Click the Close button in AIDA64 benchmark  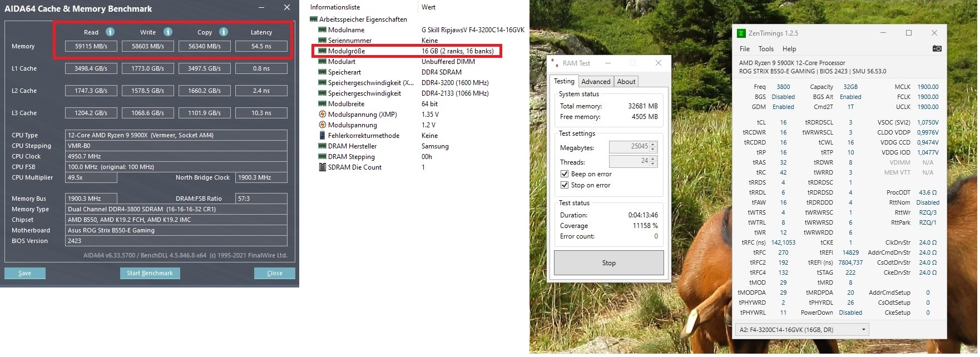275,273
